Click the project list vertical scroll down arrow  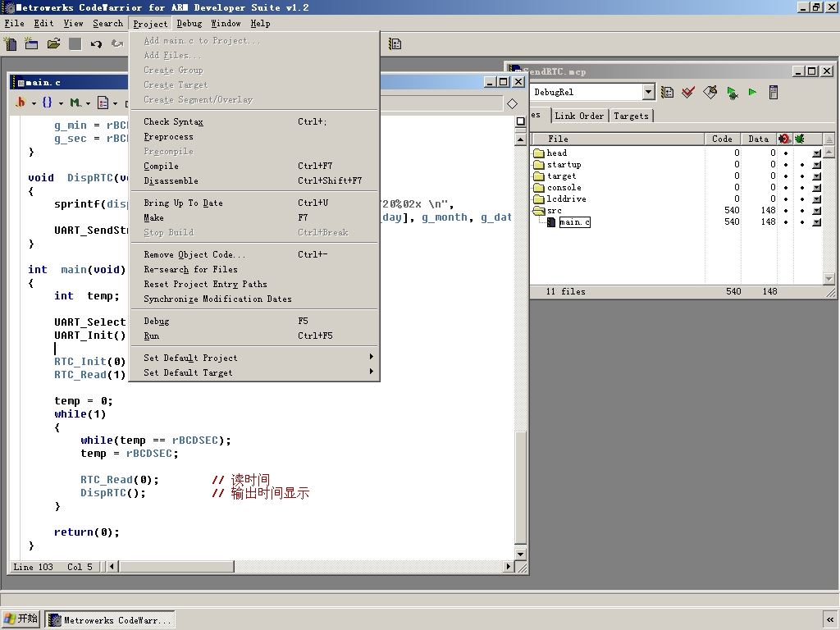coord(829,279)
